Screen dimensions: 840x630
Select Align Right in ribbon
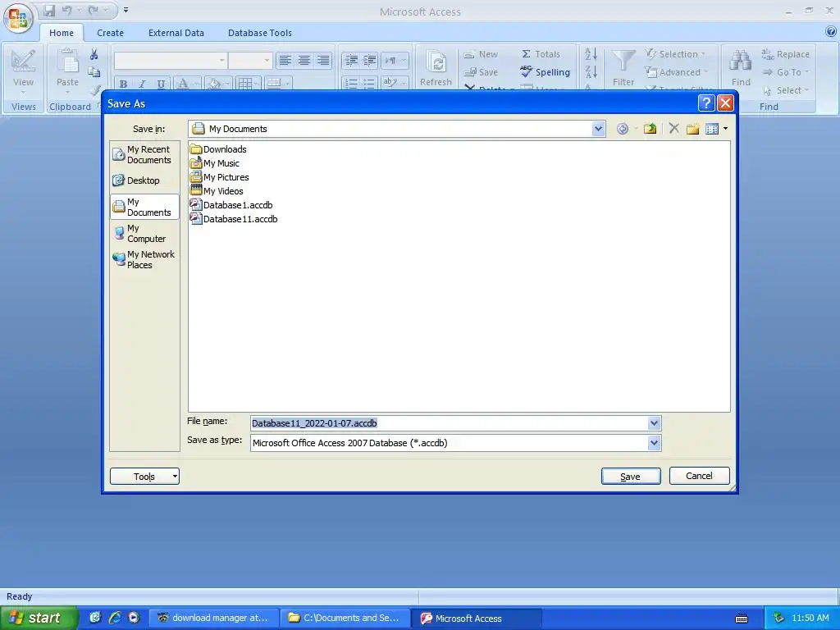tap(323, 61)
